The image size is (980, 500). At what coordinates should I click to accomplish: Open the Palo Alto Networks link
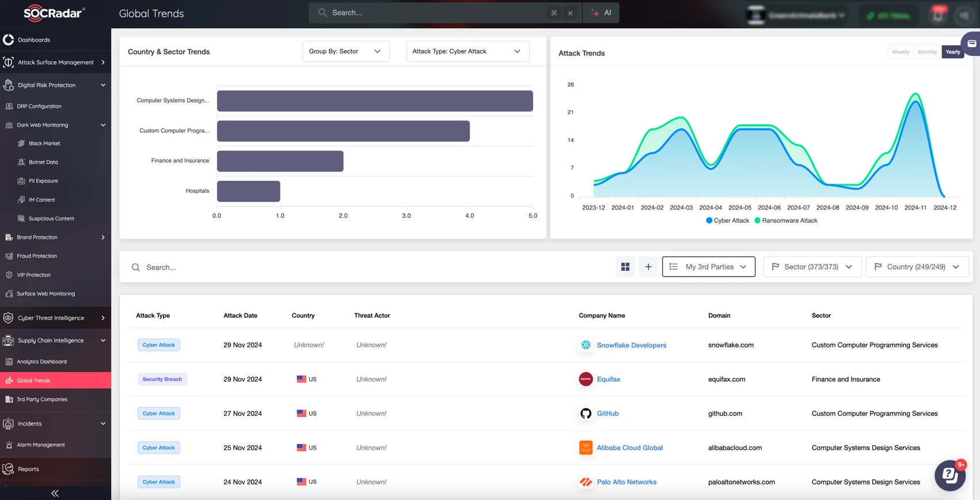click(626, 482)
